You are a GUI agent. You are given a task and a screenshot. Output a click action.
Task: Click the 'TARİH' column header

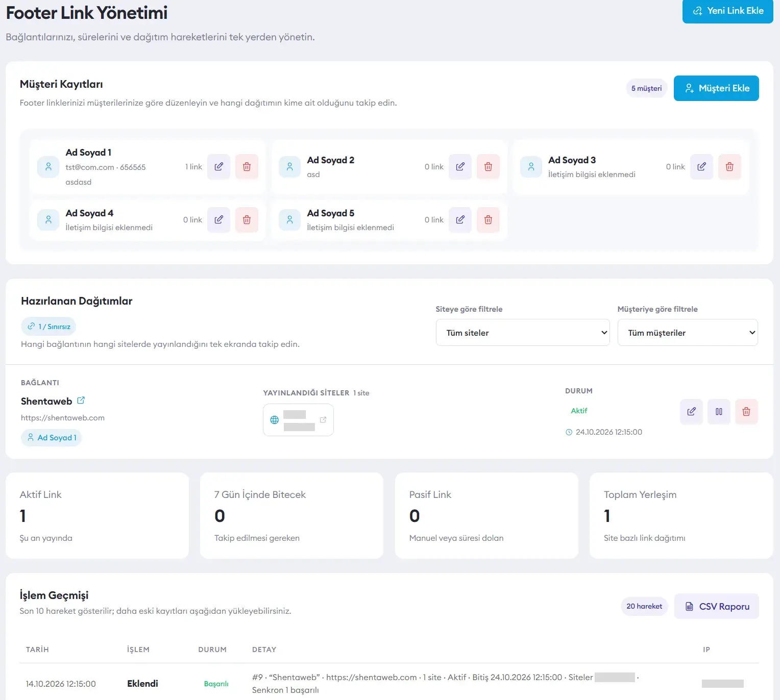coord(37,649)
